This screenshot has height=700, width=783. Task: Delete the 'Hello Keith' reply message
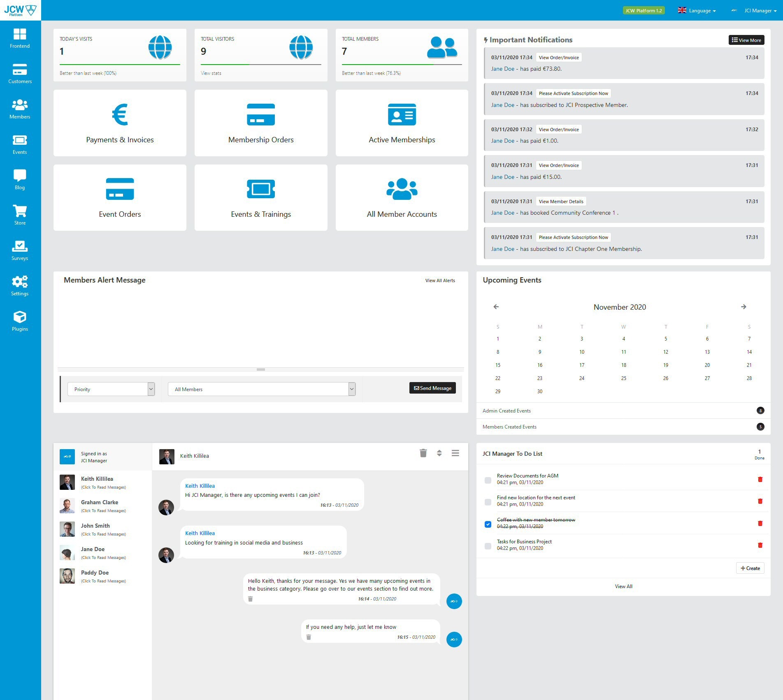click(x=250, y=599)
